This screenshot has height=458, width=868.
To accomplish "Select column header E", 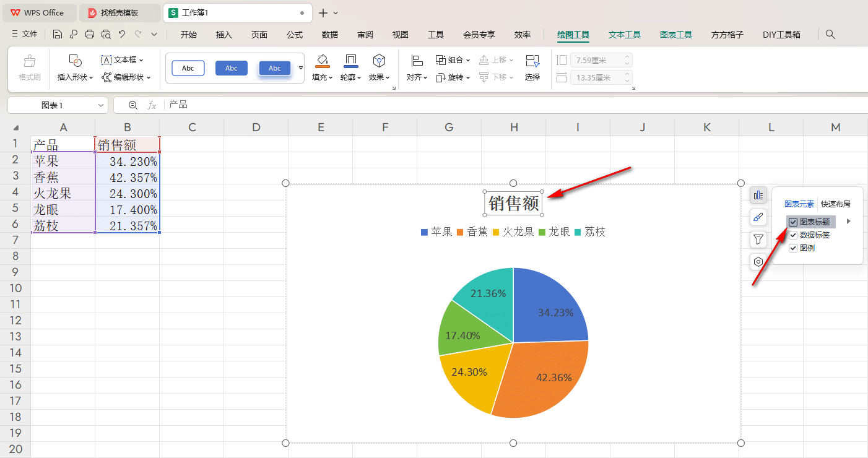I will (x=321, y=127).
